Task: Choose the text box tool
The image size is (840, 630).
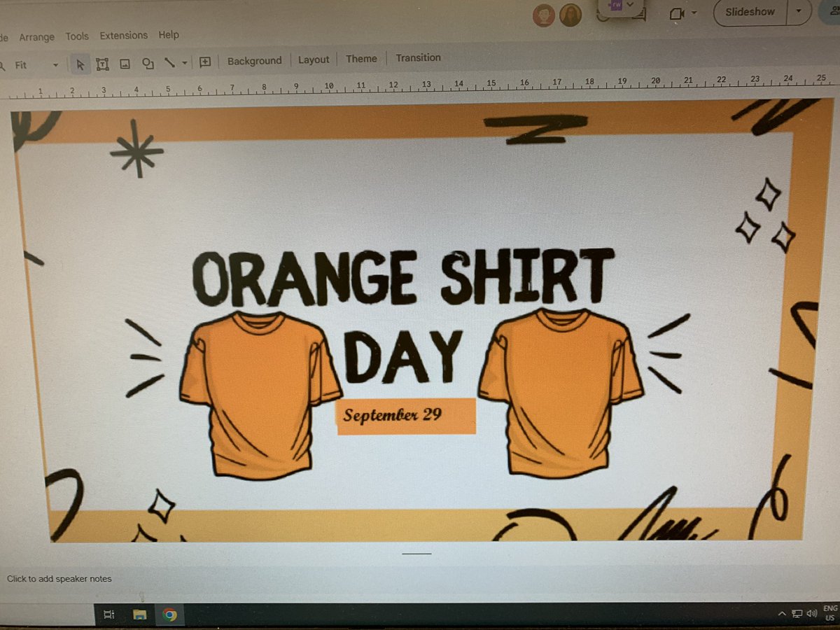Action: [102, 64]
